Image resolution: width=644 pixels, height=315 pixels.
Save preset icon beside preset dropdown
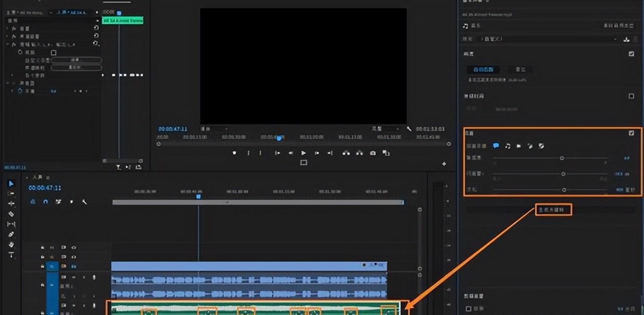626,39
